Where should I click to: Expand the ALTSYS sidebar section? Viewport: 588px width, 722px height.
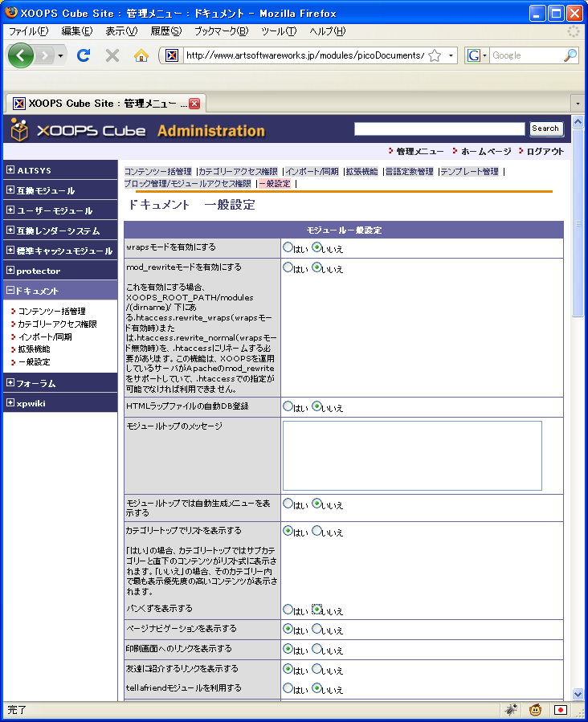pos(10,170)
